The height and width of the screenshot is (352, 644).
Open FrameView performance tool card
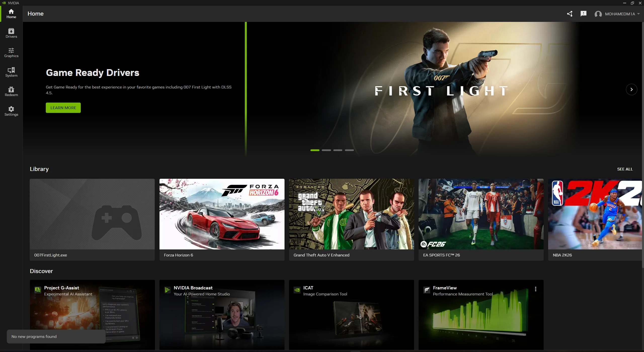(481, 315)
